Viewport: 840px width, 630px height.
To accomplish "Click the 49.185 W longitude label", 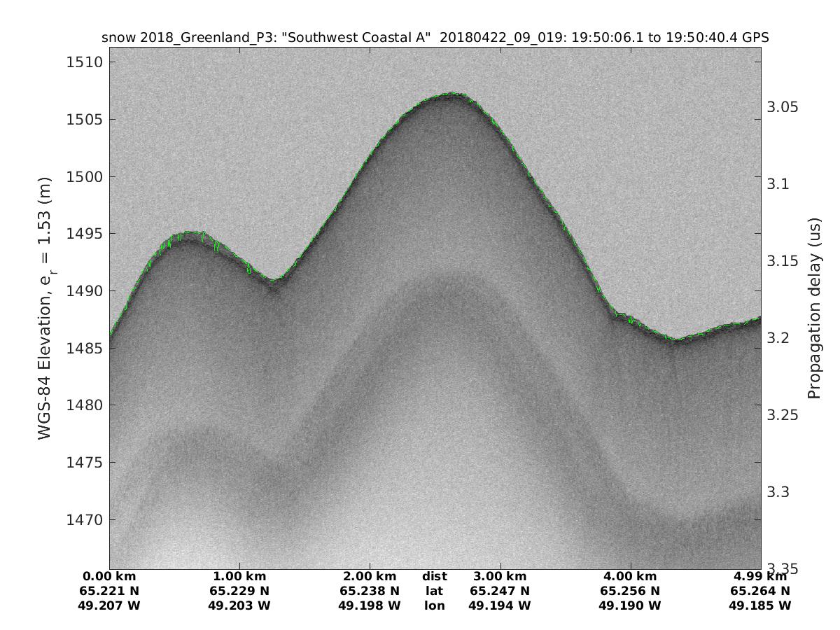I will point(760,605).
